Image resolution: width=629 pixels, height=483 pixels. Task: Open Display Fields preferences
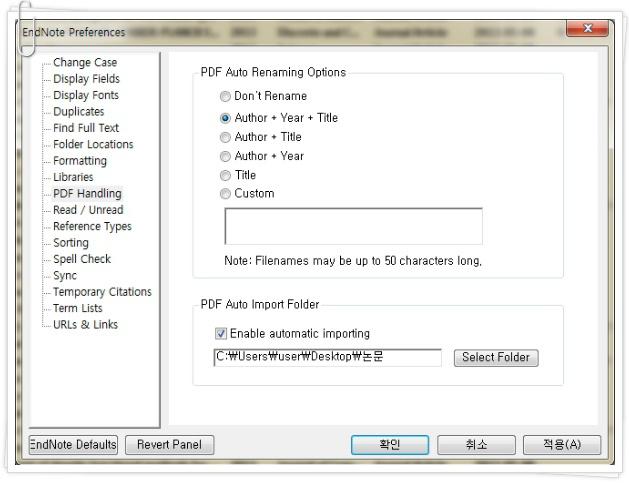pos(86,79)
